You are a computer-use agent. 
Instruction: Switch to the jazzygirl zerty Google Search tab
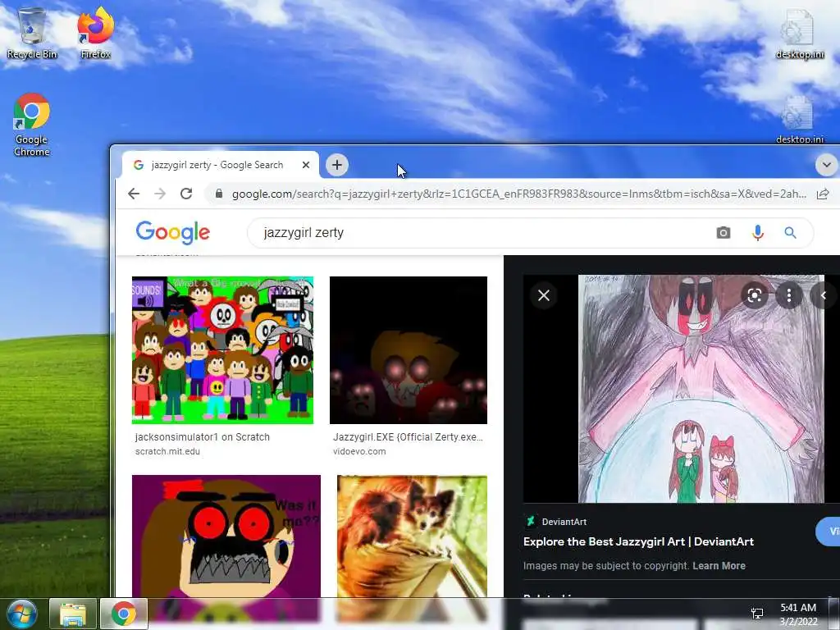coord(220,165)
